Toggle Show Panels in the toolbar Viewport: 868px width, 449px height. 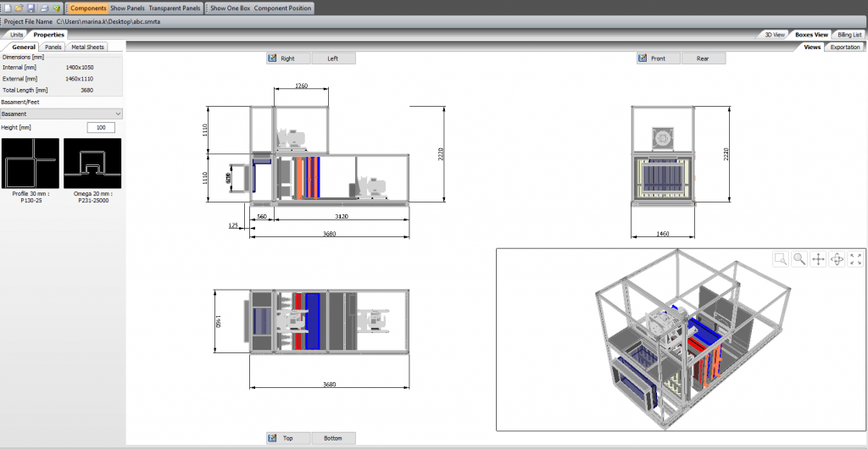coord(128,8)
